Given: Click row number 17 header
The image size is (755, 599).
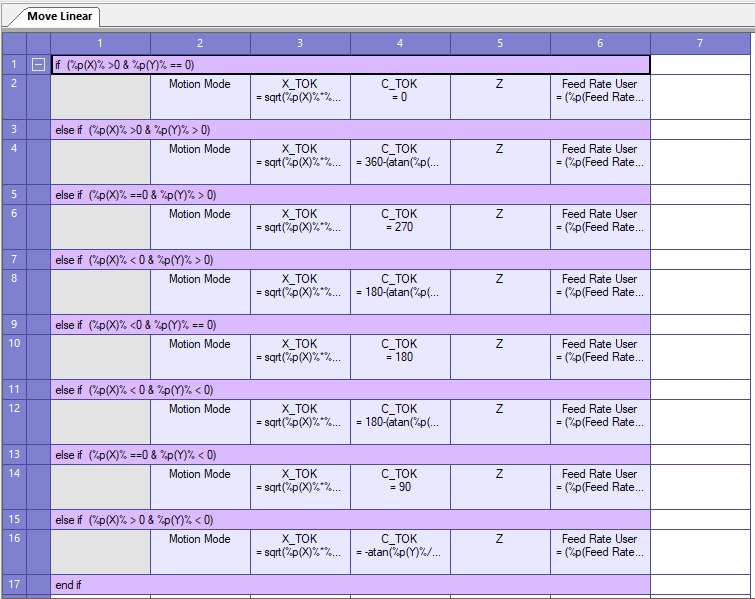Looking at the screenshot, I should (x=14, y=584).
